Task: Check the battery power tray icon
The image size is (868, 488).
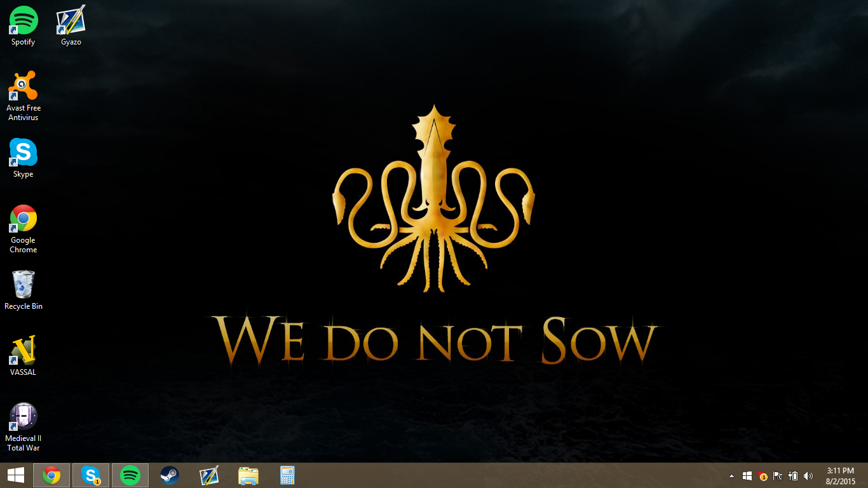Action: (793, 475)
